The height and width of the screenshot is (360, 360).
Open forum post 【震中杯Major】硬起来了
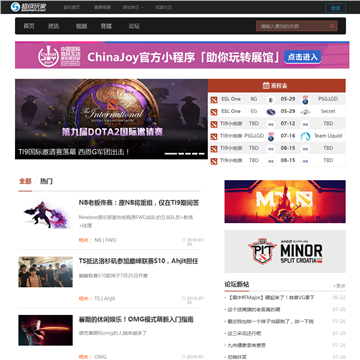tap(271, 297)
